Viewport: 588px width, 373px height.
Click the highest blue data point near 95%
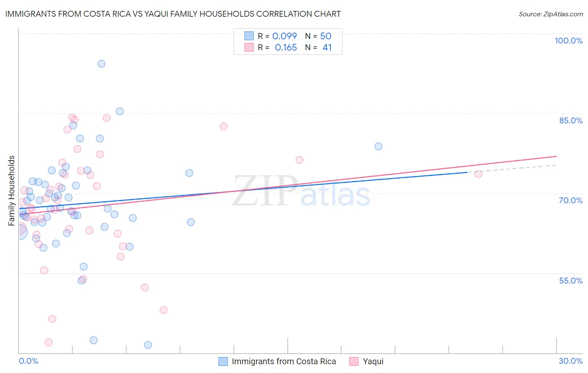pyautogui.click(x=101, y=64)
